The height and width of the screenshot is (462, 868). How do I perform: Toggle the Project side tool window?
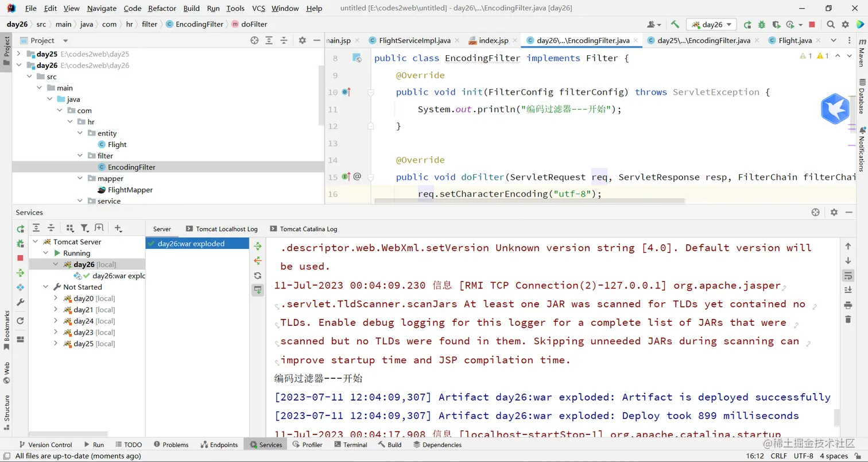7,51
